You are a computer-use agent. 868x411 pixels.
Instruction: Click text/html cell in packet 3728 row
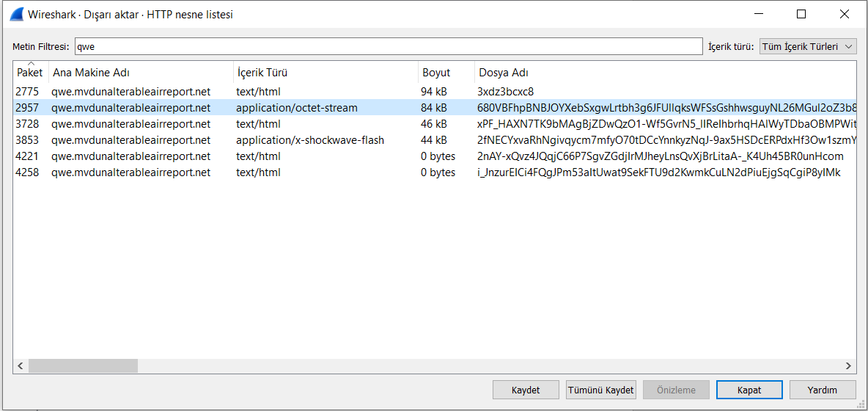pos(258,124)
